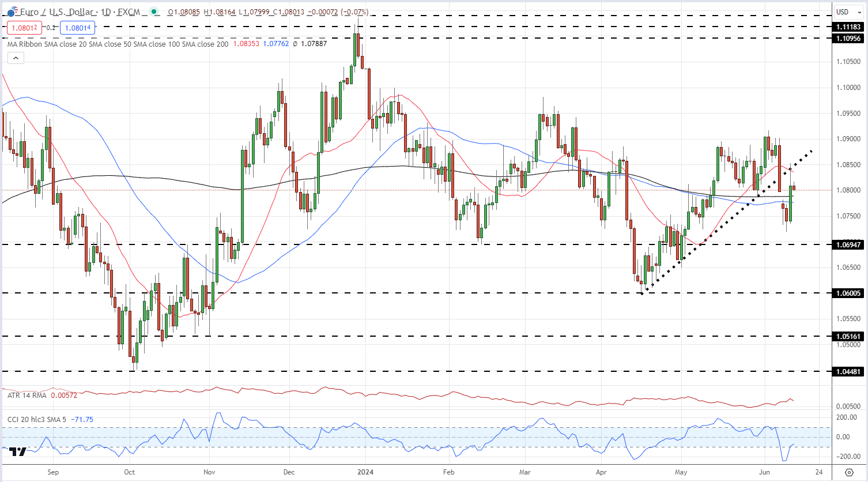Image resolution: width=868 pixels, height=482 pixels.
Task: Click the green market-open status dot
Action: (153, 12)
